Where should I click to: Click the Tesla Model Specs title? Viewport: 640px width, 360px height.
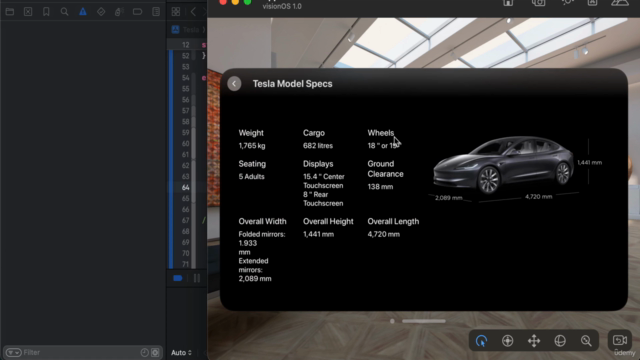click(x=292, y=84)
